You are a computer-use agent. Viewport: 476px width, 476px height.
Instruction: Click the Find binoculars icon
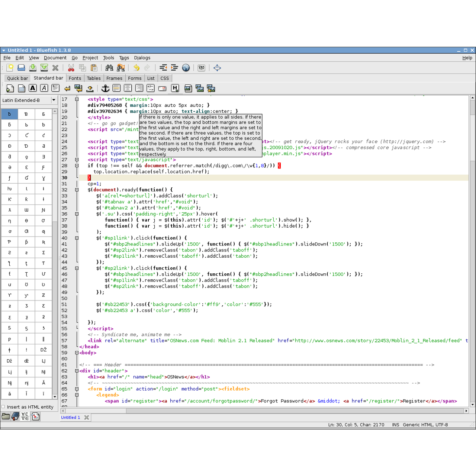109,68
